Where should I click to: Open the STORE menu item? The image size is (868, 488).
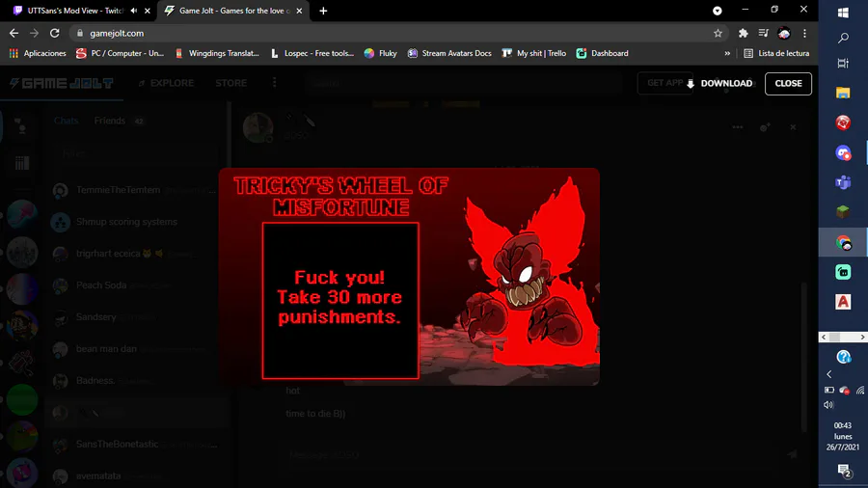point(231,83)
